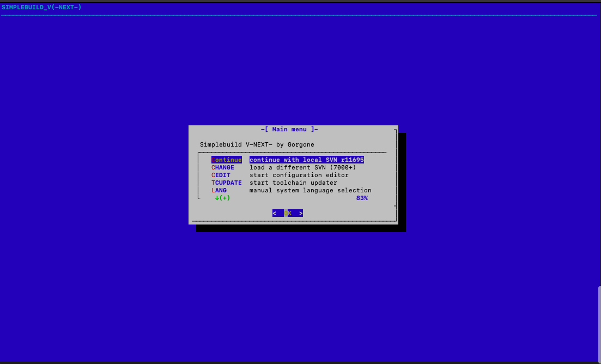The width and height of the screenshot is (601, 364).
Task: Click the right angle bracket beside OK
Action: 301,213
